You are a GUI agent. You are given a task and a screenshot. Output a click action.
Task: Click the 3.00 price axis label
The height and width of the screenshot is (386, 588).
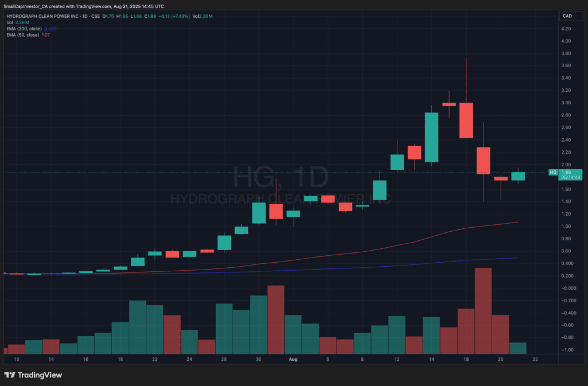(566, 103)
